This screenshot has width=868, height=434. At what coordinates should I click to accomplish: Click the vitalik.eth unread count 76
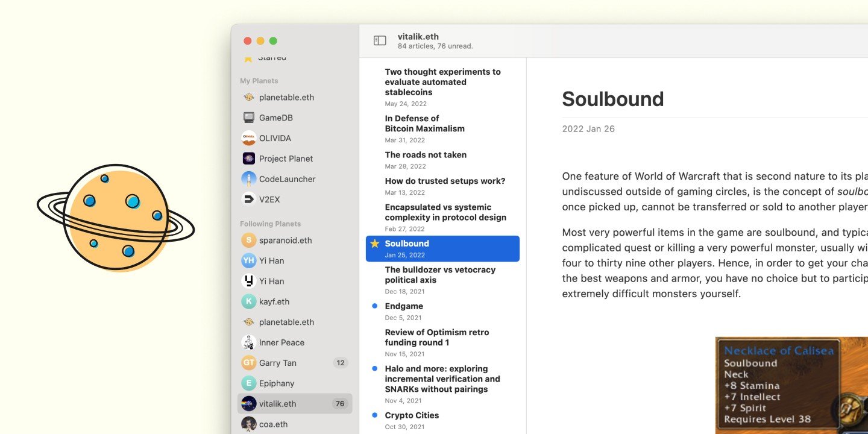340,404
